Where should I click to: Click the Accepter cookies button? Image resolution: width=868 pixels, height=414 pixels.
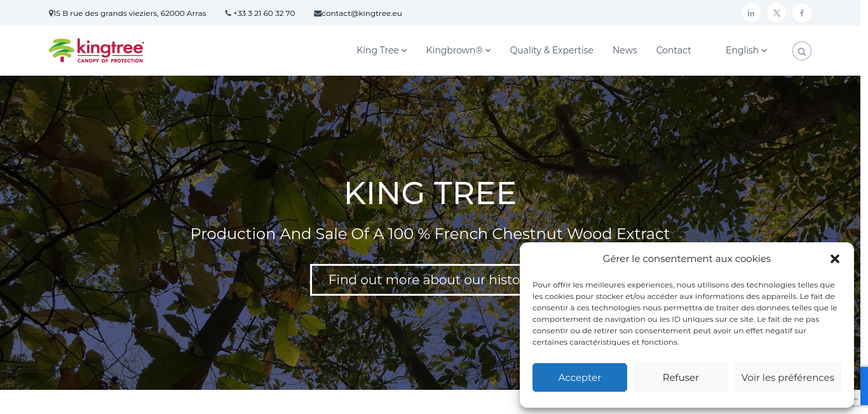580,377
